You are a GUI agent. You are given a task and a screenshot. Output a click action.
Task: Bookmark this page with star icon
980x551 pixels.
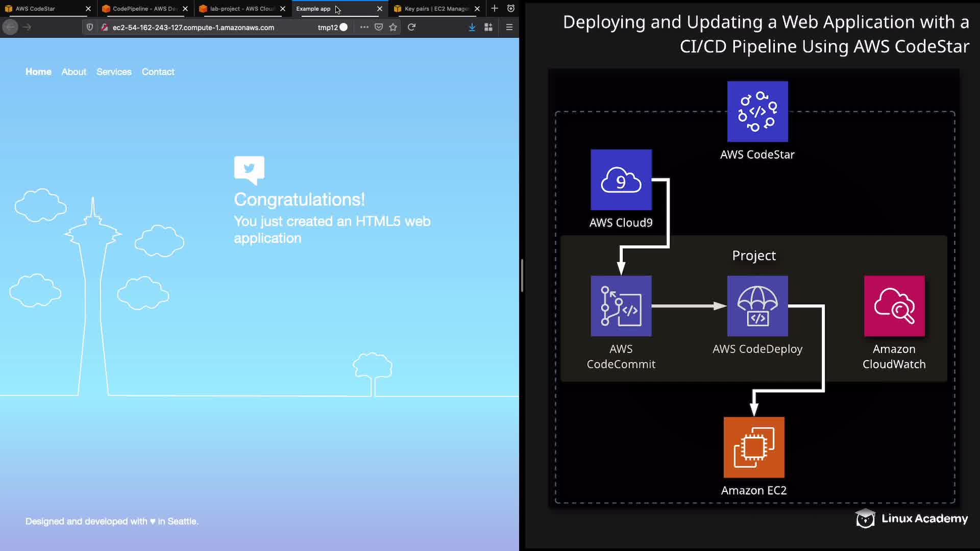(x=393, y=27)
